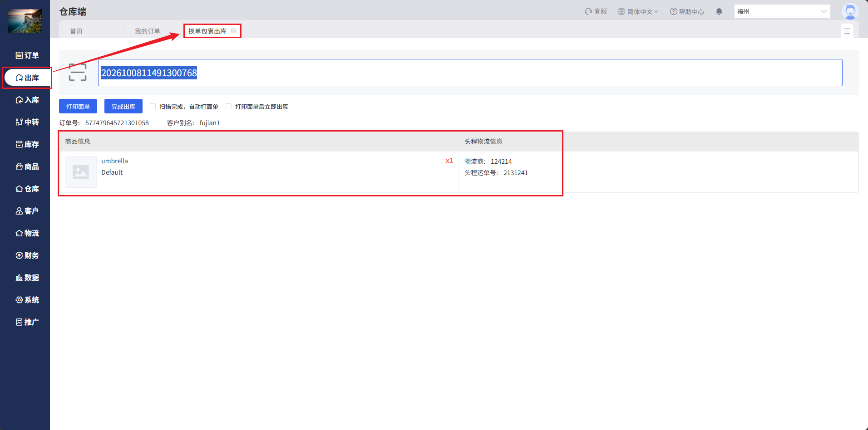
Task: Open the 客户 (Customers) sidebar section
Action: (x=27, y=211)
